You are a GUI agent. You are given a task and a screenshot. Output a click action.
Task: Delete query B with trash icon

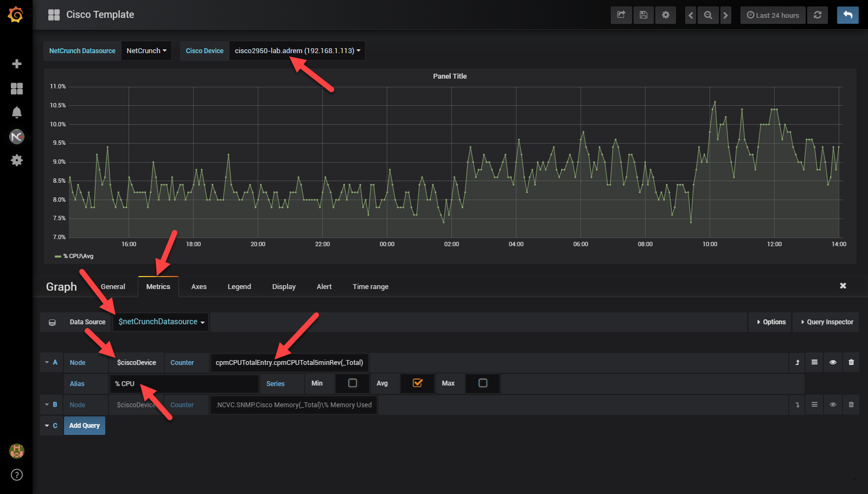pos(851,405)
